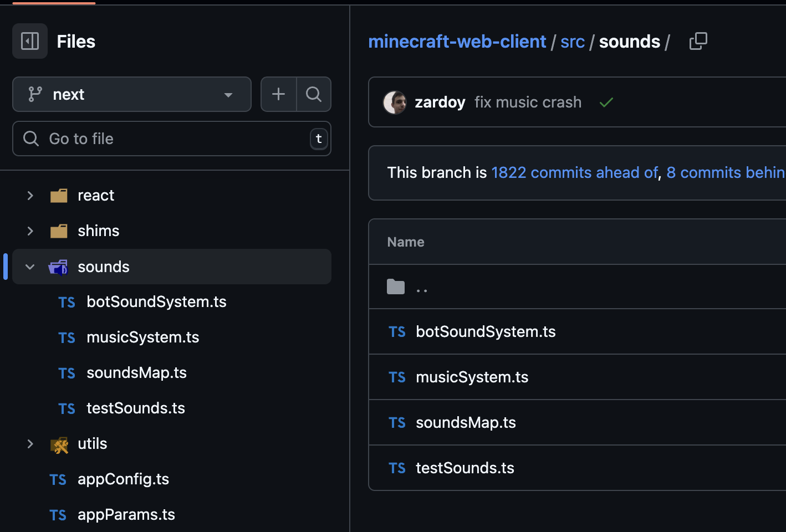Click the commit status green checkmark
This screenshot has width=786, height=532.
(x=606, y=102)
